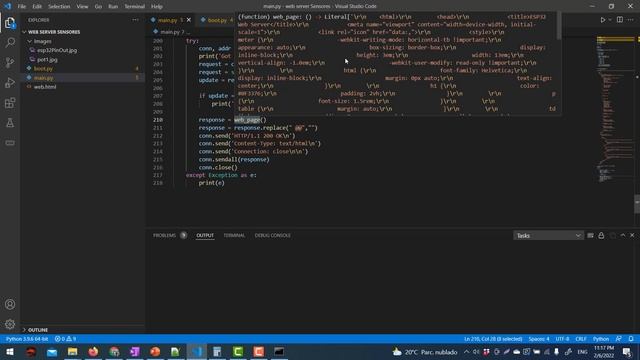Change indentation via Spaces: 4
Image resolution: width=640 pixels, height=360 pixels.
[x=539, y=339]
